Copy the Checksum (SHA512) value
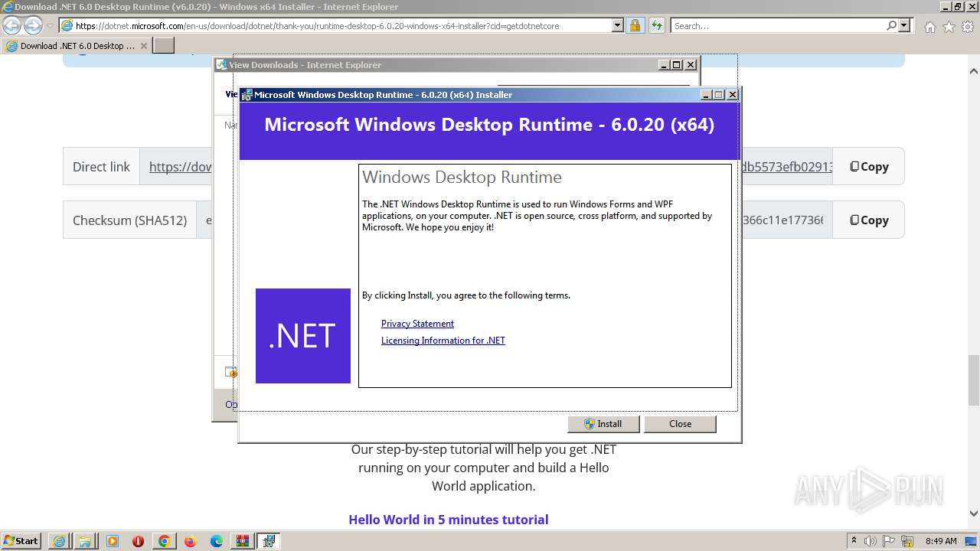 coord(868,220)
